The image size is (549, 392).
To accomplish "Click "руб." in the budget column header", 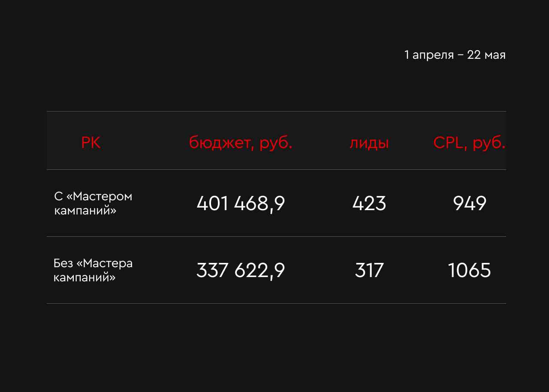I will (276, 143).
